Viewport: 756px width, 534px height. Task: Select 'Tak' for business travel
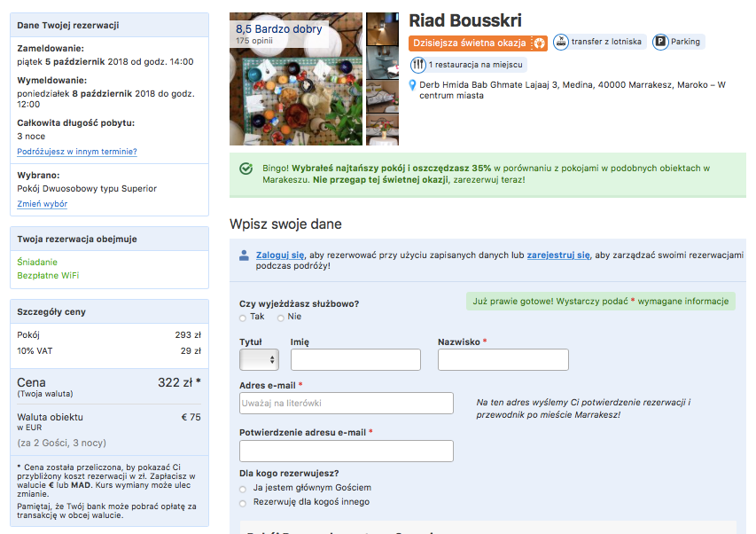point(243,318)
